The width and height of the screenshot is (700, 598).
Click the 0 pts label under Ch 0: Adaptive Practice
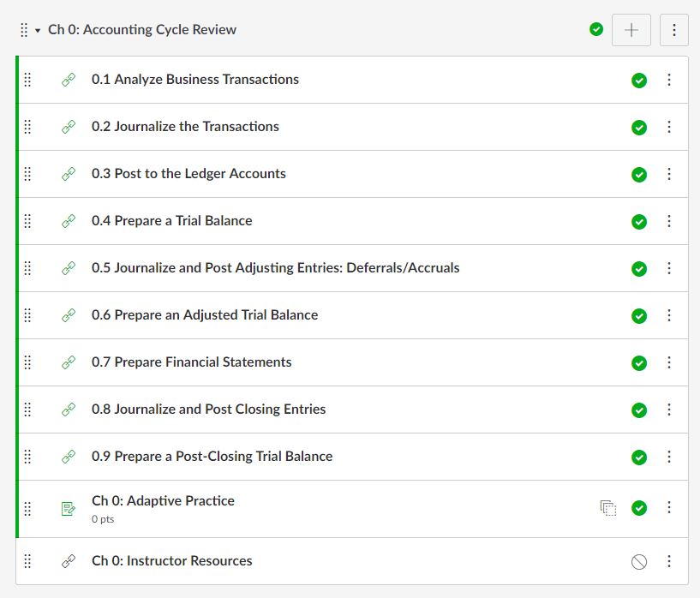pos(104,517)
